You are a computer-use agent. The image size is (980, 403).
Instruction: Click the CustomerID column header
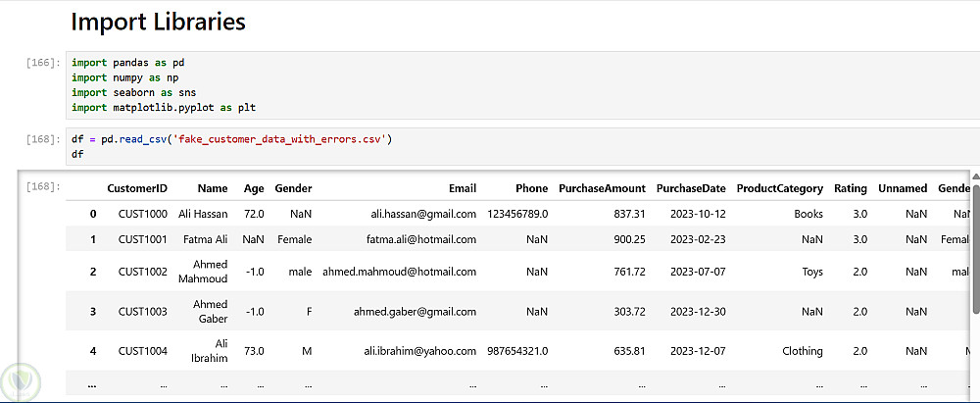tap(137, 188)
